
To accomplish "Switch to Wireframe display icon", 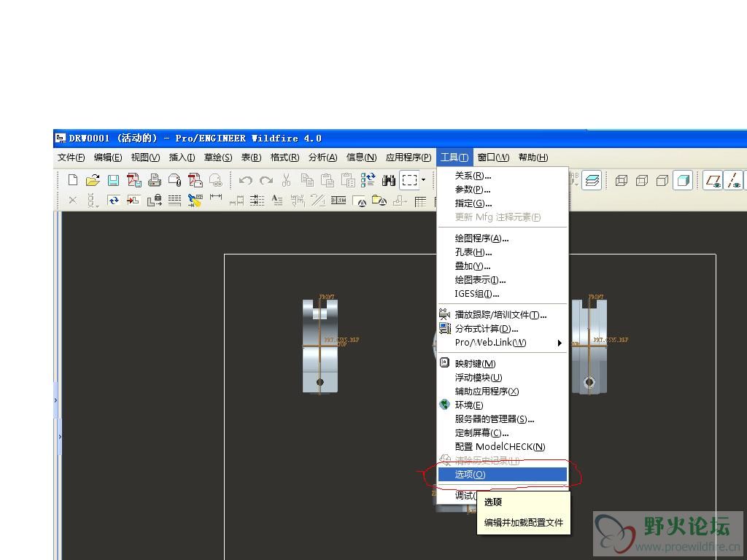I will 622,181.
